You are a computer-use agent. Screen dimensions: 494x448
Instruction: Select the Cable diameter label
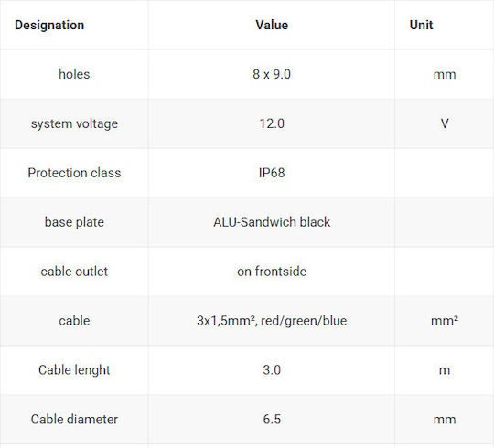[74, 420]
